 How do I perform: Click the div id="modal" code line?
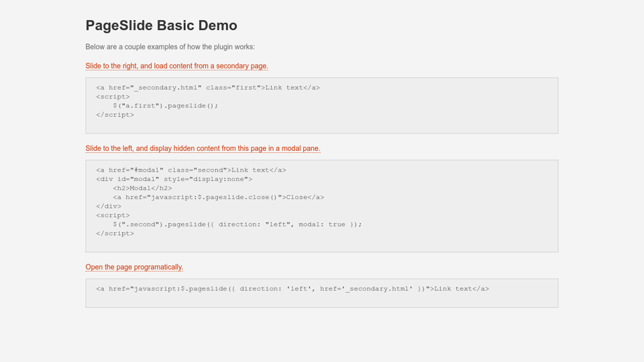(x=174, y=179)
